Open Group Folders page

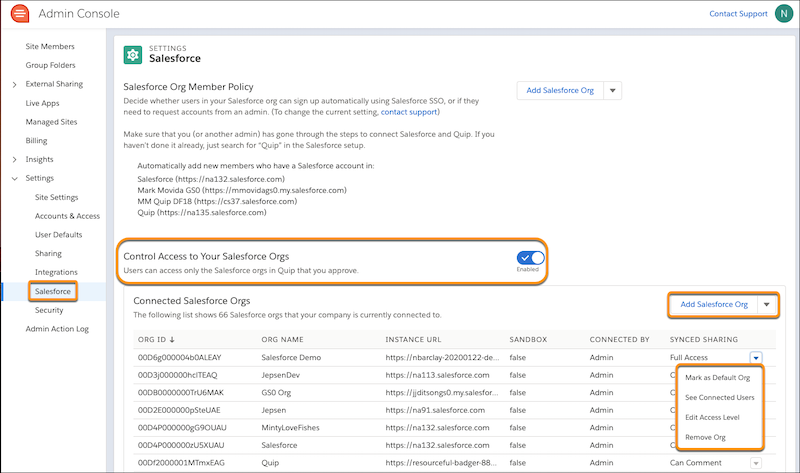click(51, 65)
